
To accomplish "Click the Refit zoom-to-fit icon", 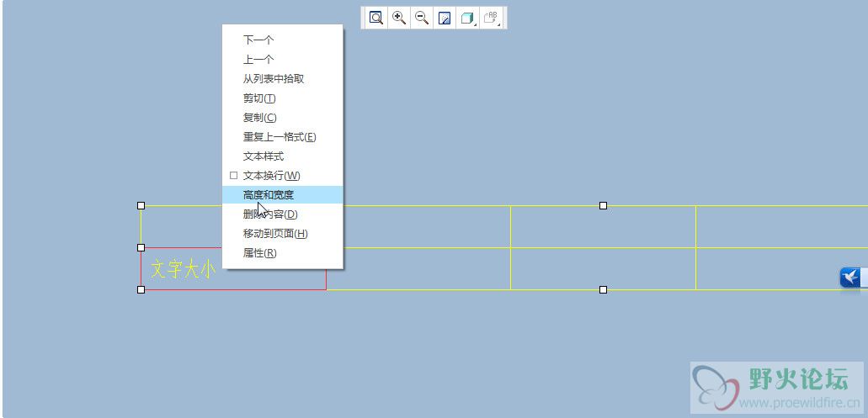I will pos(376,18).
